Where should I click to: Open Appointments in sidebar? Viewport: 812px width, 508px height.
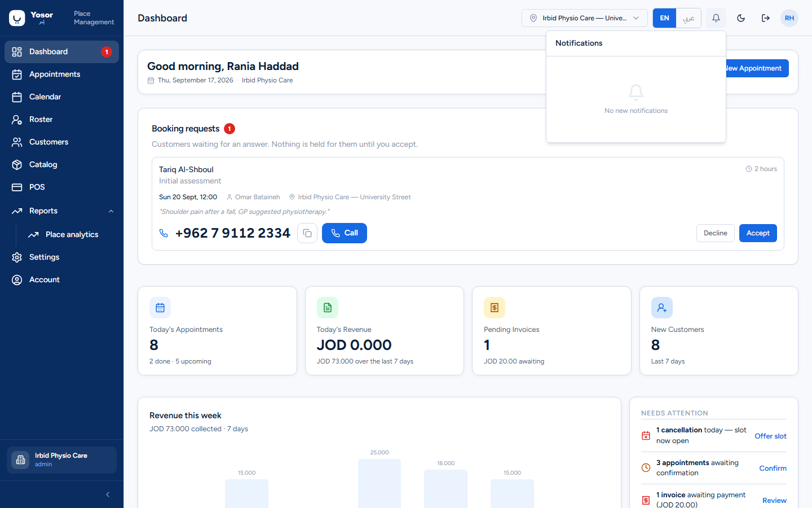(x=62, y=75)
